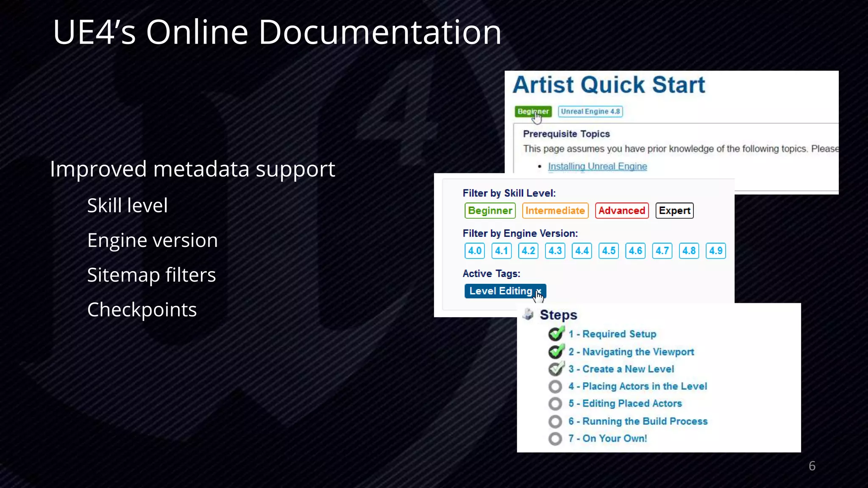868x488 pixels.
Task: Filter by Advanced skill level
Action: [x=622, y=211]
